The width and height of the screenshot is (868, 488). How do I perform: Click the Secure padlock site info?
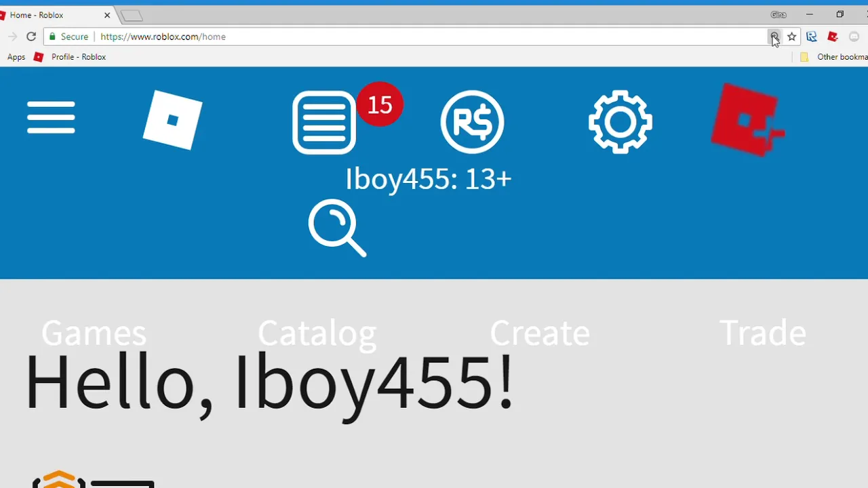coord(69,37)
